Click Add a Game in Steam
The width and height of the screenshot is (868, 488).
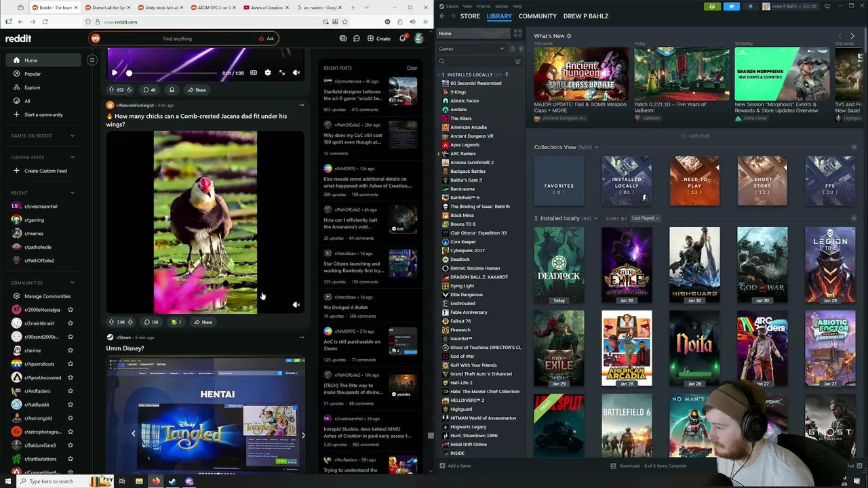click(x=455, y=466)
